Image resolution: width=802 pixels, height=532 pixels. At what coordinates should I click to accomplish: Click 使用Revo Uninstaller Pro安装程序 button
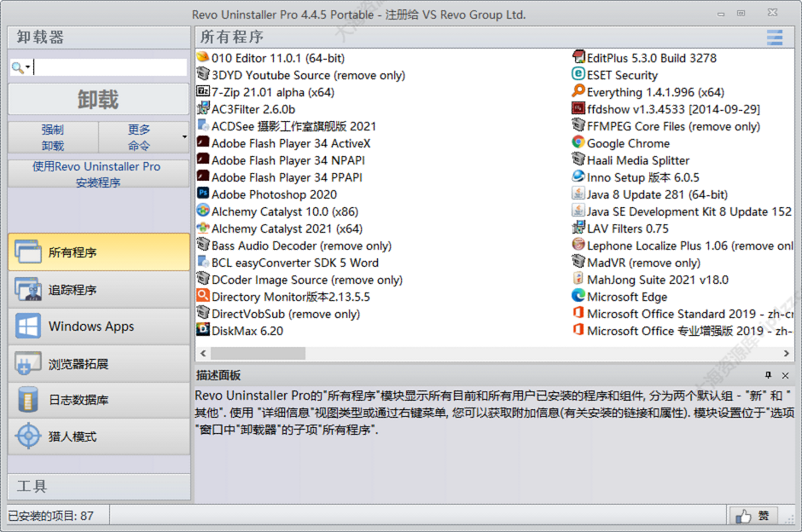[x=98, y=174]
